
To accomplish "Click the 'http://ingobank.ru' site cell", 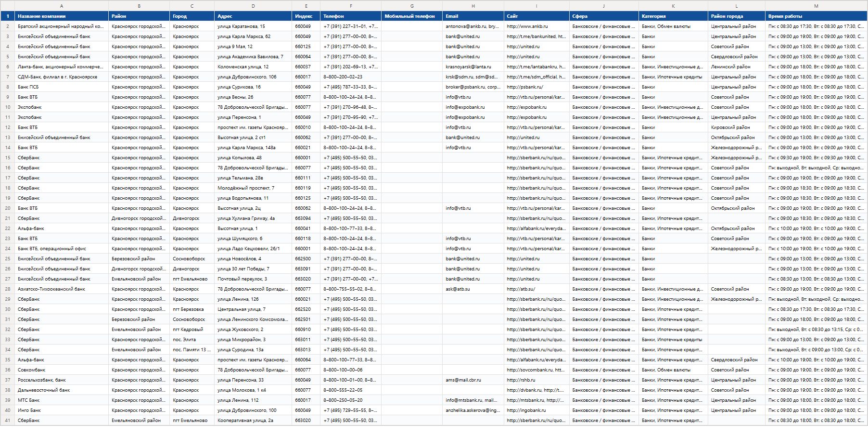I will [536, 410].
